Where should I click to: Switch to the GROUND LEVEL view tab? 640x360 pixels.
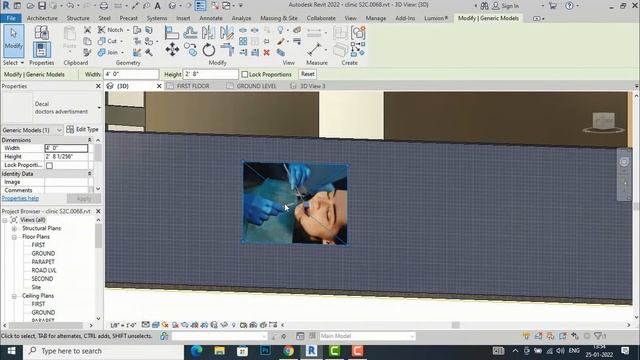pos(256,86)
